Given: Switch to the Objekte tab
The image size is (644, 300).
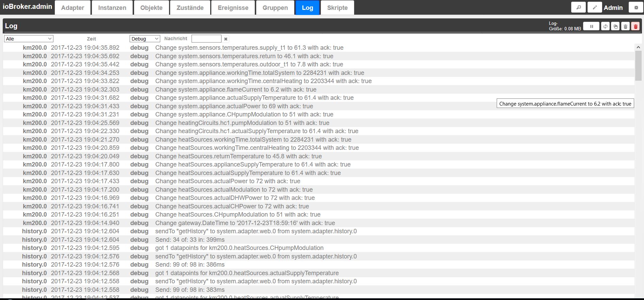Looking at the screenshot, I should click(x=151, y=7).
